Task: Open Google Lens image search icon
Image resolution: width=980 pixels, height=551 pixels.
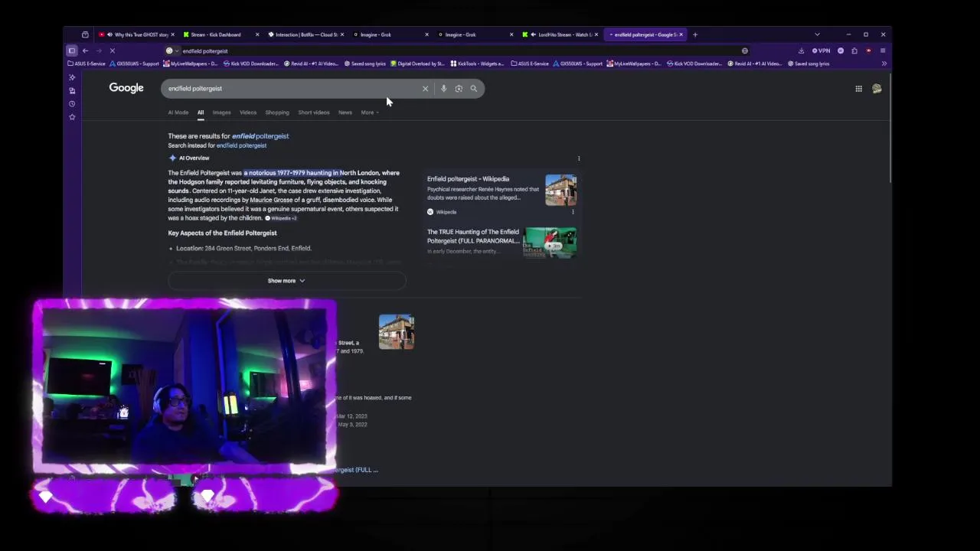Action: coord(459,89)
